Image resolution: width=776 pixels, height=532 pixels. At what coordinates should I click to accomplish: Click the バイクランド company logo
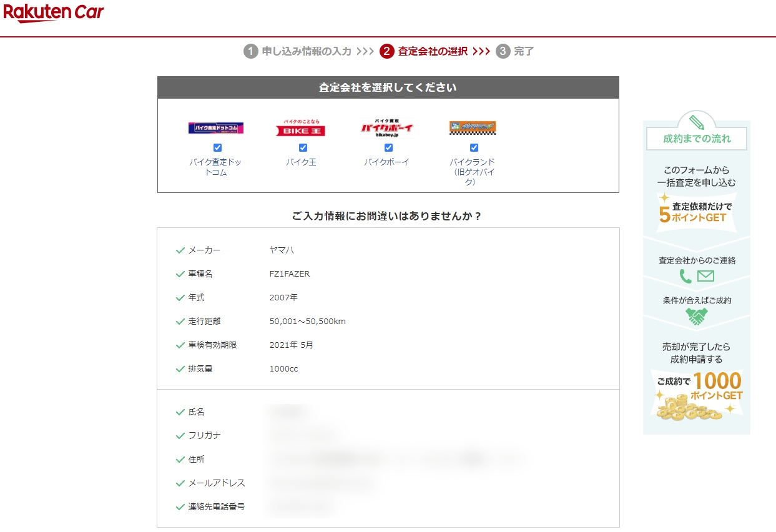coord(473,127)
